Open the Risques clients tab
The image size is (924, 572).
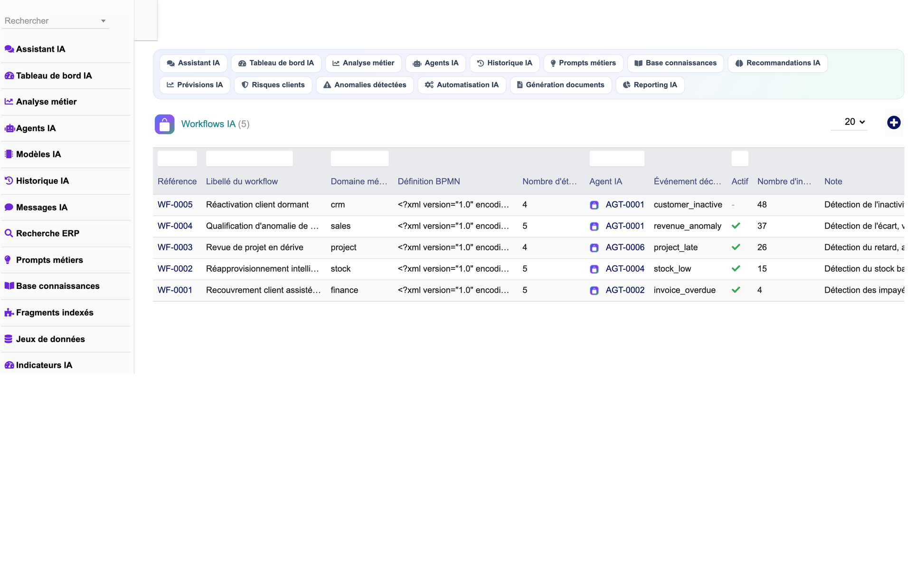[273, 85]
